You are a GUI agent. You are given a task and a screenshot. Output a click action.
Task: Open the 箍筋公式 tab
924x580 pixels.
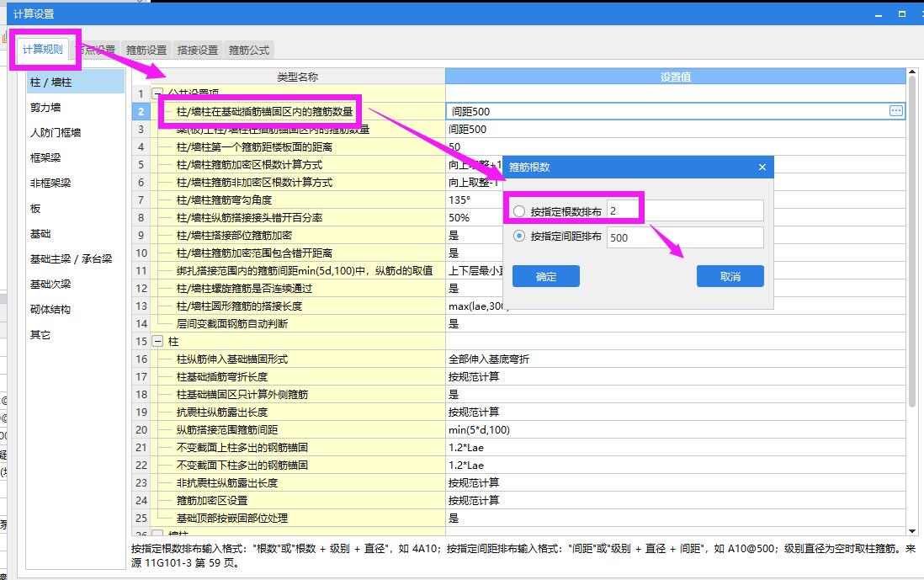pos(249,51)
